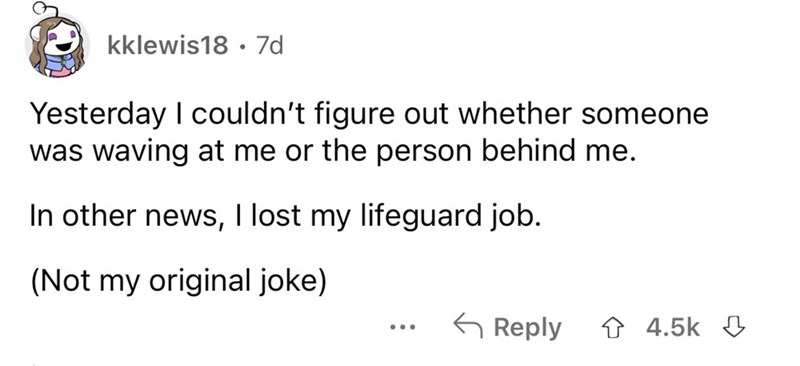Click the curved reply arrow icon
The height and width of the screenshot is (366, 800).
[x=469, y=326]
